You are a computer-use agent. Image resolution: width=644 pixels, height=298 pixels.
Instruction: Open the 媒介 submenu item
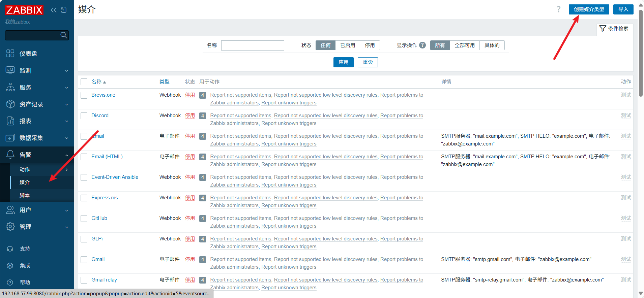pyautogui.click(x=42, y=182)
